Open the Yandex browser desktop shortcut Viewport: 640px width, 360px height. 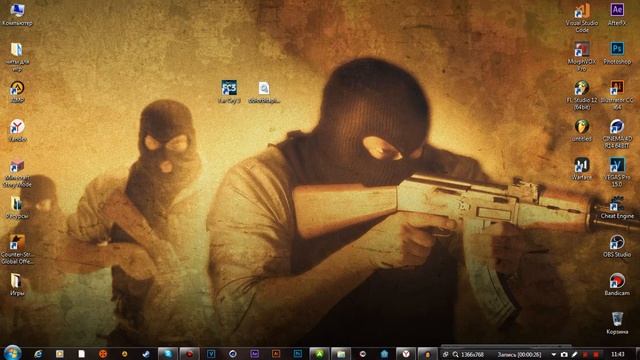[17, 131]
